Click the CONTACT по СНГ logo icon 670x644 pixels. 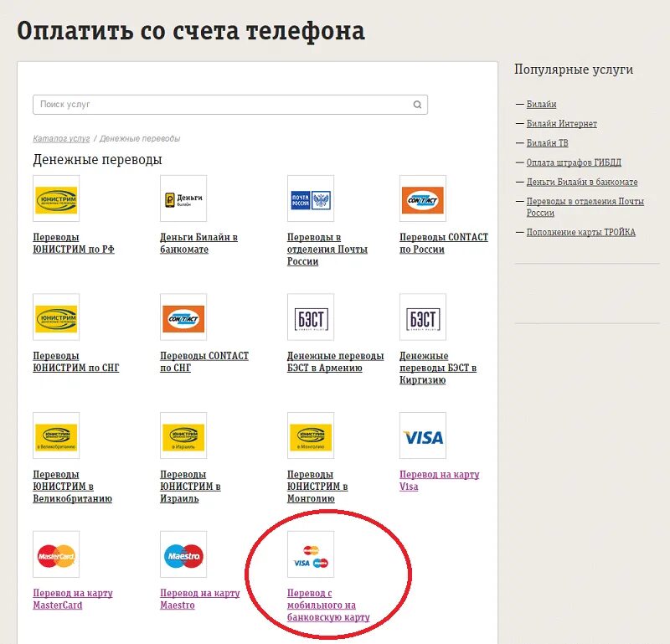coord(183,317)
